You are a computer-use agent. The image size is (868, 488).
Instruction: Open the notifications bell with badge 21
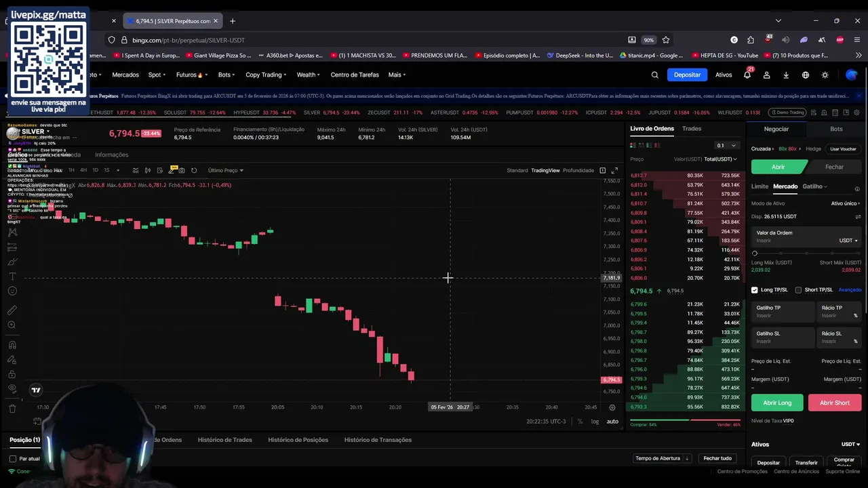coord(747,75)
